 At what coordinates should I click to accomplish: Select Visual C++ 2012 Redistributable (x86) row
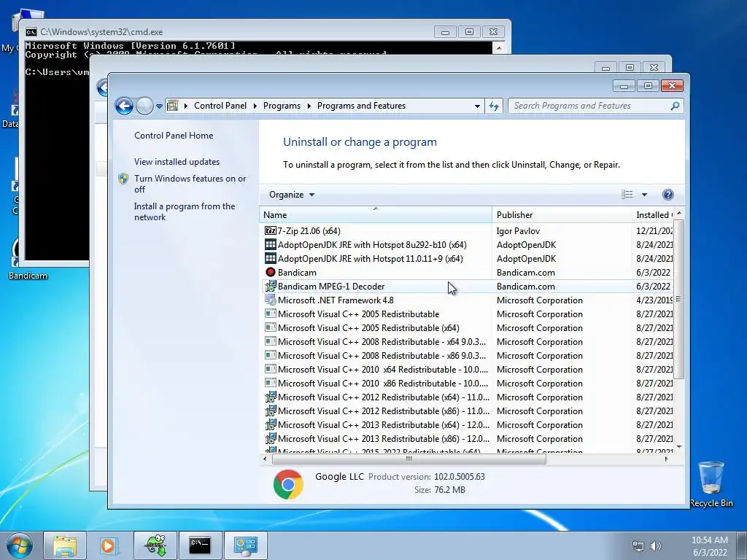pyautogui.click(x=467, y=411)
